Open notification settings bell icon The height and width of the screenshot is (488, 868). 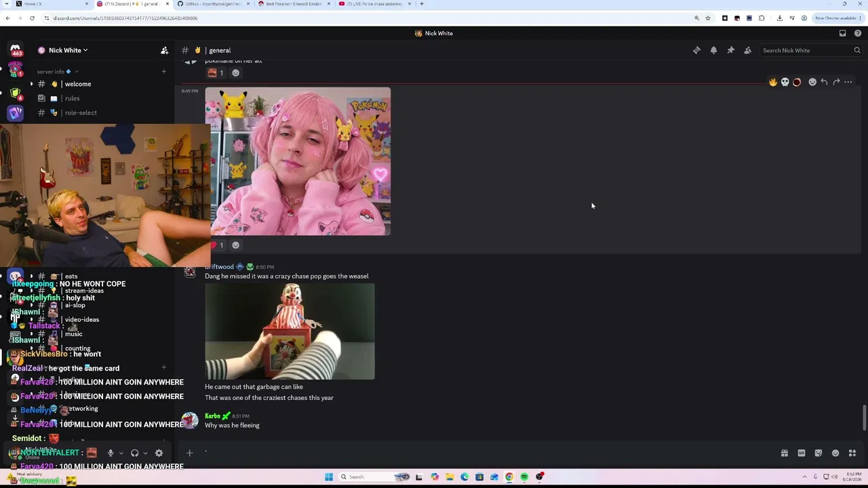coord(713,50)
